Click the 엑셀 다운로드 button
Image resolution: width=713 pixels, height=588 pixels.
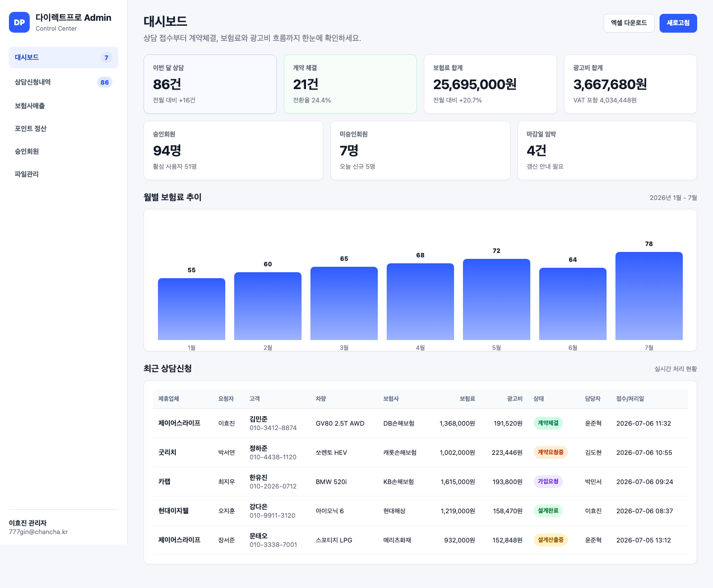[x=629, y=23]
